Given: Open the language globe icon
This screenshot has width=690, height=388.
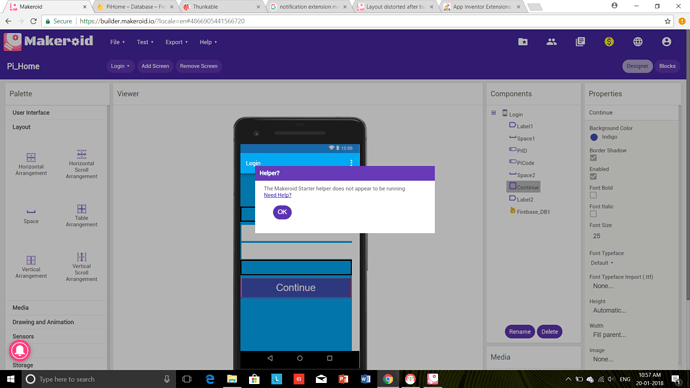Looking at the screenshot, I should (x=638, y=42).
